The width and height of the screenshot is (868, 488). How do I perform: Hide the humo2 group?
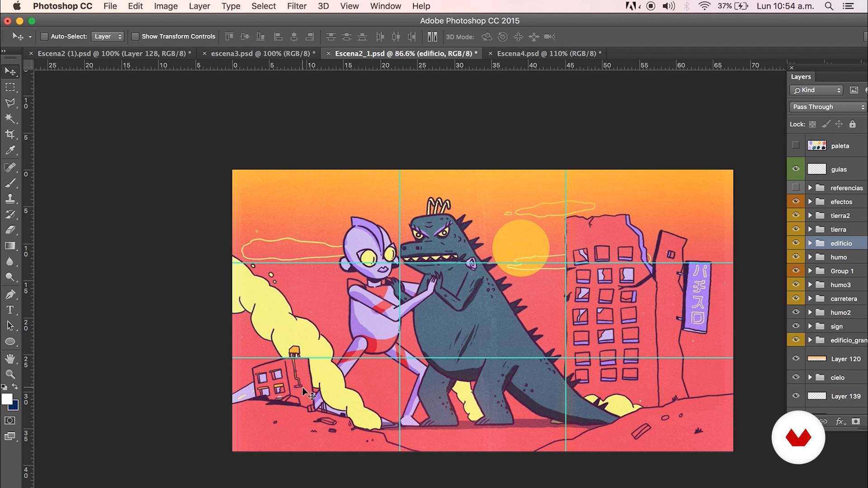click(x=796, y=312)
